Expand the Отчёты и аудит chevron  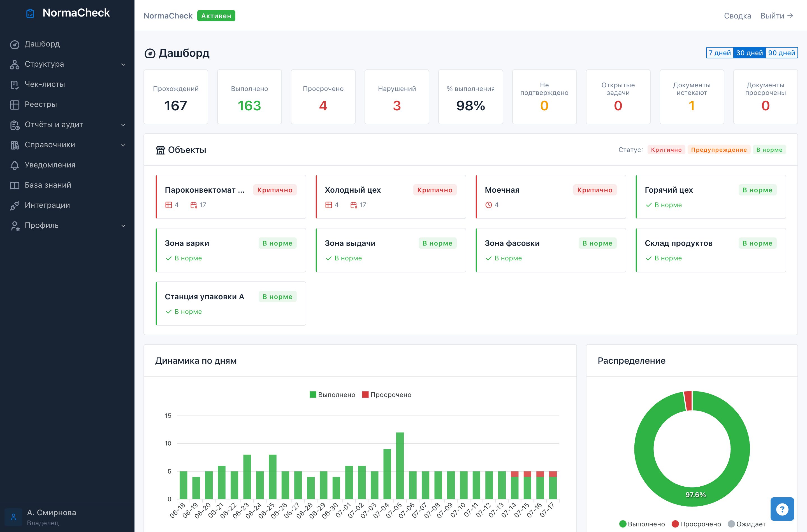pos(123,125)
